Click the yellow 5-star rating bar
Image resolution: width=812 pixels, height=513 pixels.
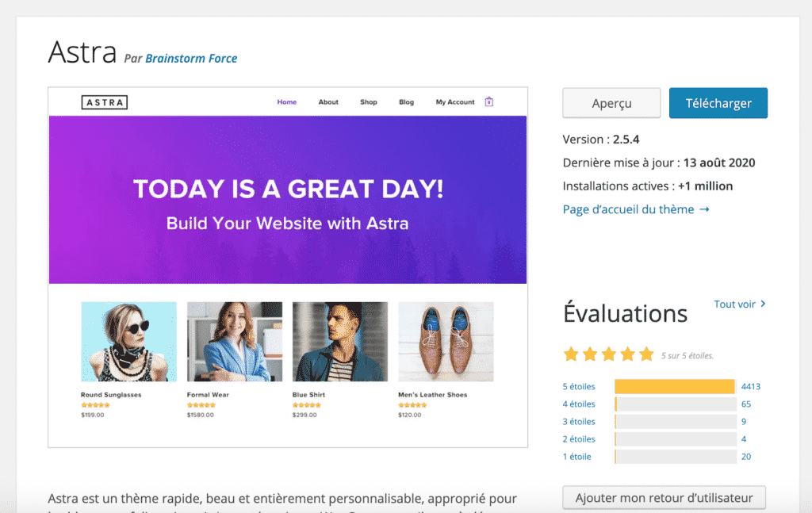674,386
